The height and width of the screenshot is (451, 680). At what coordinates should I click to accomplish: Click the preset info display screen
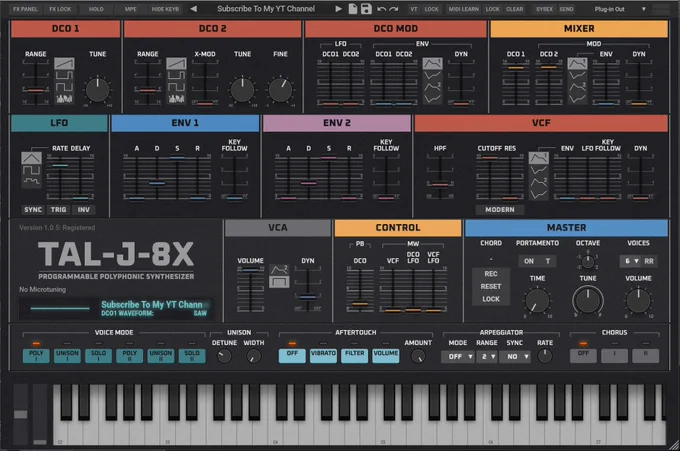coord(116,308)
